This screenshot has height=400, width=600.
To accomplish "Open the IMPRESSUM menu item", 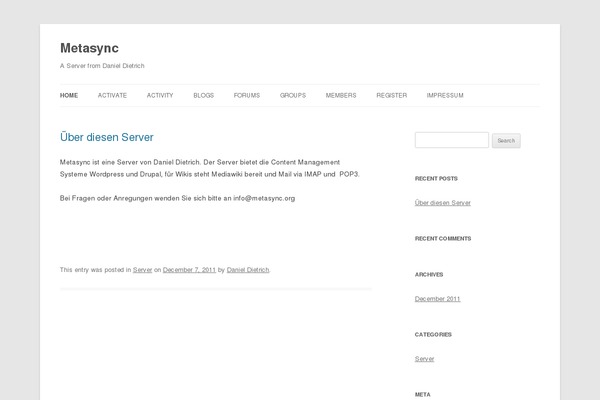I will coord(445,95).
